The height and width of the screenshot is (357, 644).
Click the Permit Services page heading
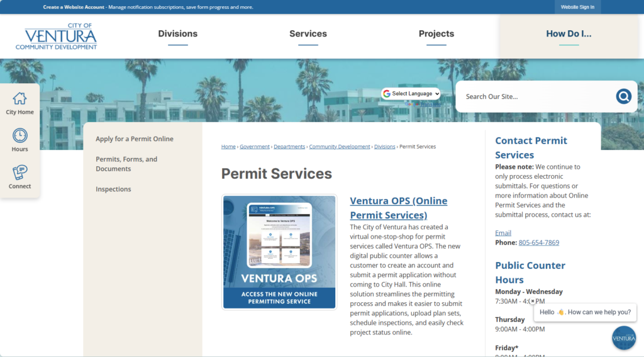point(277,174)
